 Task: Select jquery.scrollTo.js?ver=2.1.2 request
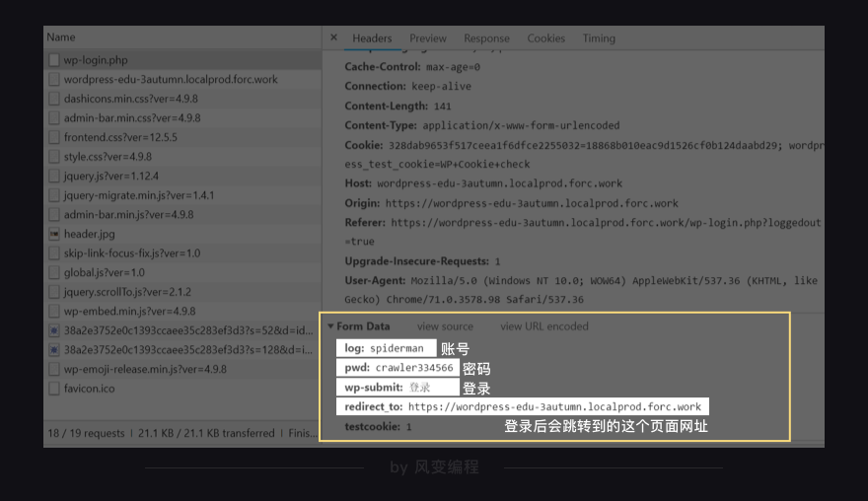[x=182, y=292]
